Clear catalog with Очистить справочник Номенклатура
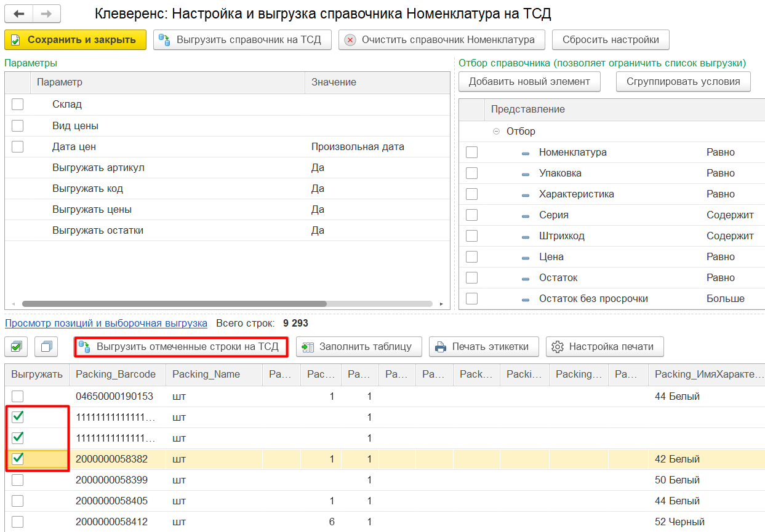The width and height of the screenshot is (765, 532). tap(441, 40)
